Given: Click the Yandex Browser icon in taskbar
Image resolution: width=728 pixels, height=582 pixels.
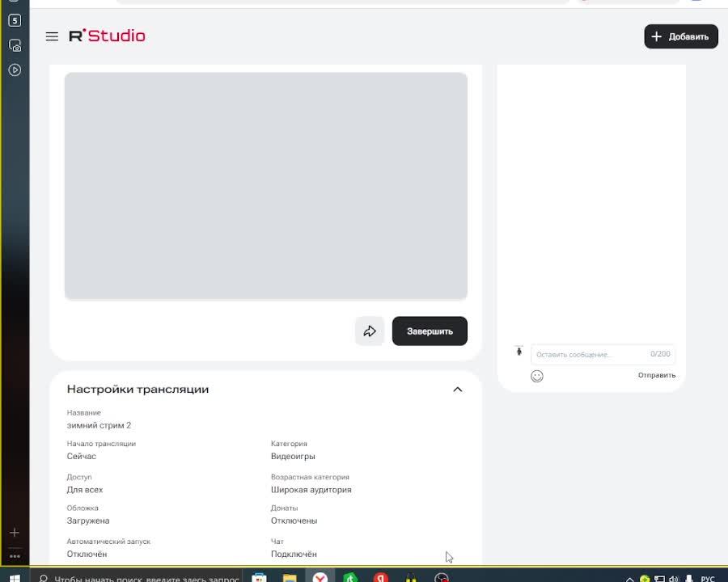Looking at the screenshot, I should [320, 577].
